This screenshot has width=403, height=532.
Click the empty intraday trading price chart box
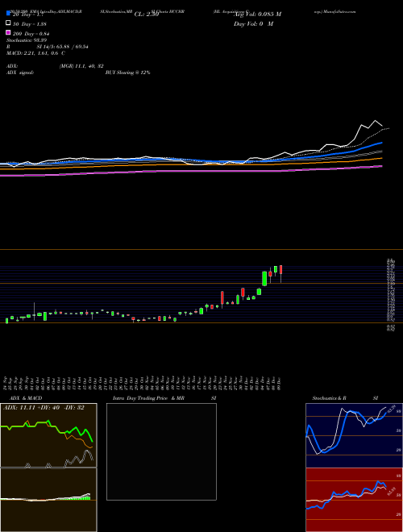coord(161,451)
